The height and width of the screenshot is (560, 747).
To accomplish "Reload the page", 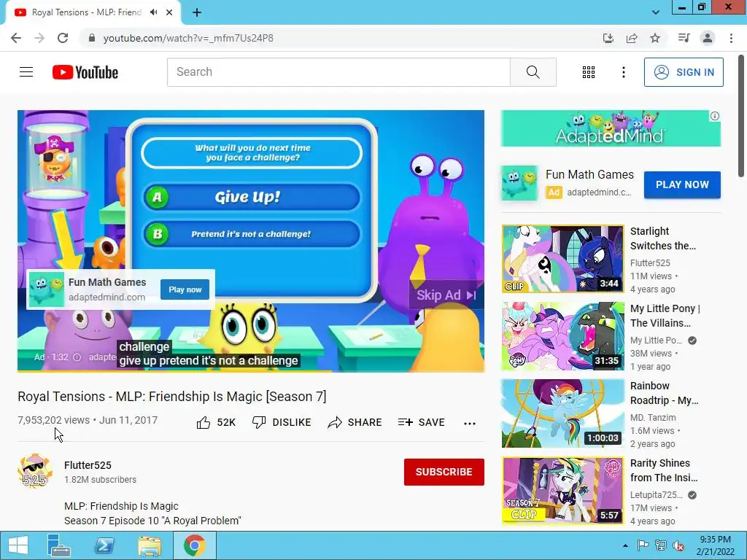I will [63, 38].
